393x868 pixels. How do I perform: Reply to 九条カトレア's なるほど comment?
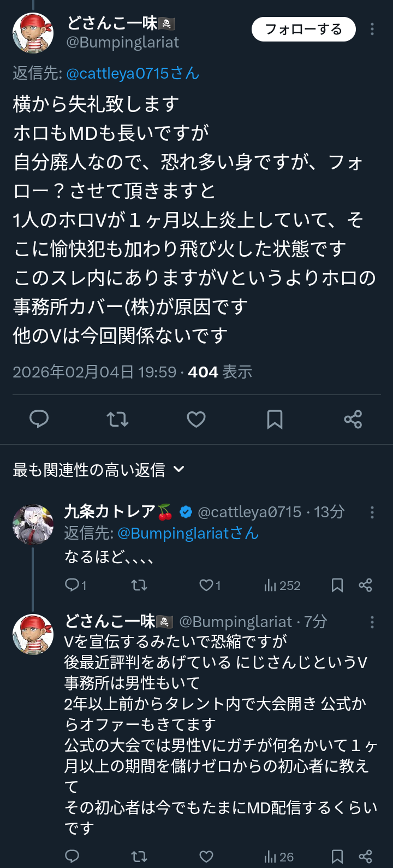[x=75, y=586]
